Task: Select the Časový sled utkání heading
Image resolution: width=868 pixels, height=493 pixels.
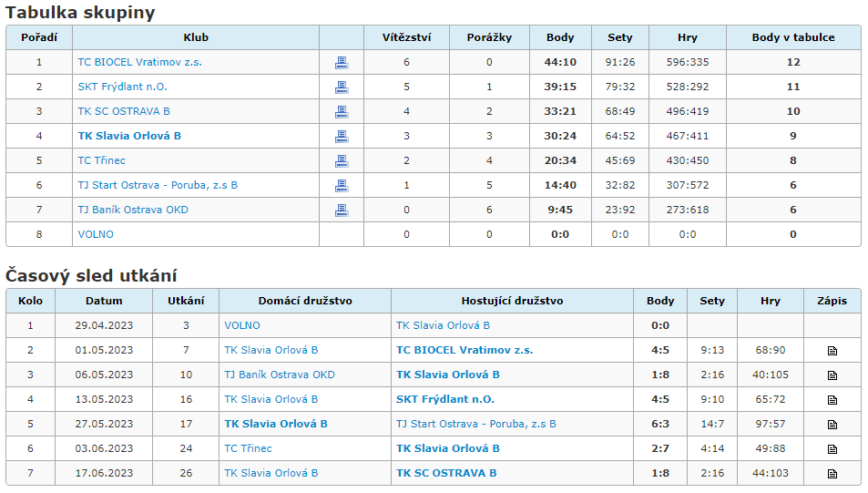Action: click(x=91, y=275)
